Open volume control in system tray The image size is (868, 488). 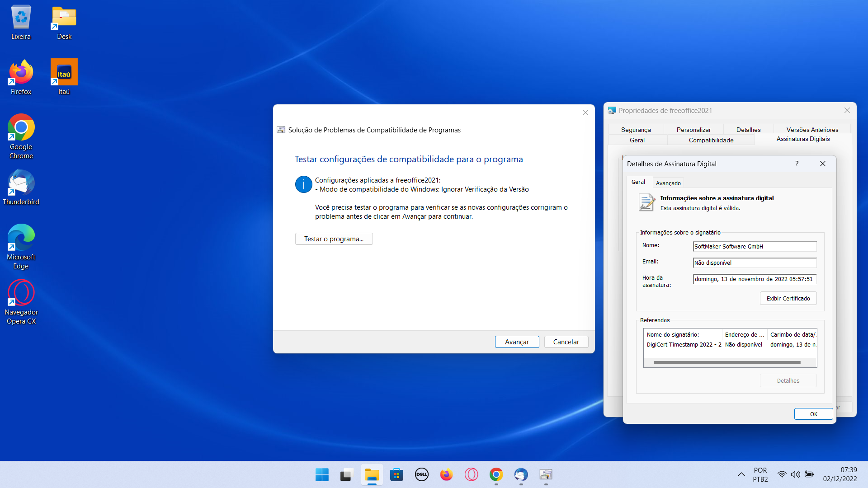pyautogui.click(x=795, y=474)
